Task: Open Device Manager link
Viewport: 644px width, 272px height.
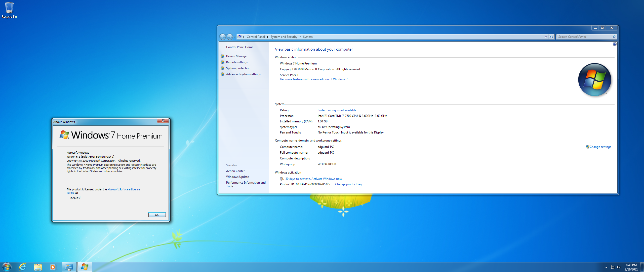Action: tap(237, 56)
